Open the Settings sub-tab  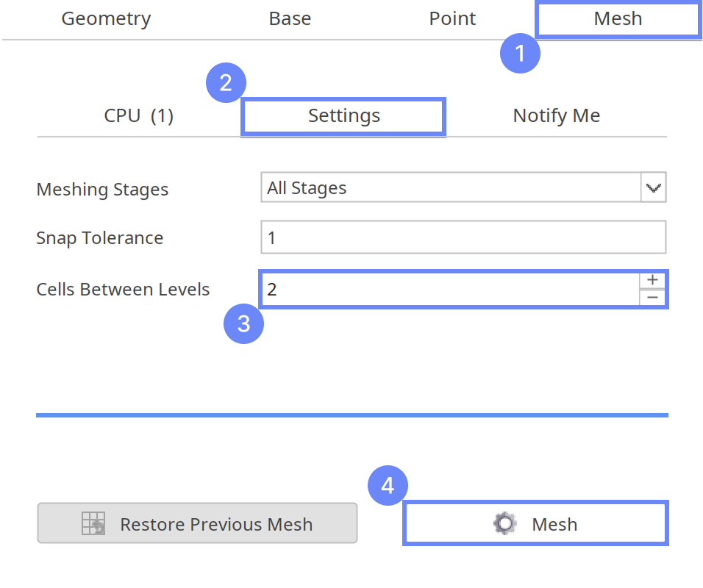click(x=343, y=116)
